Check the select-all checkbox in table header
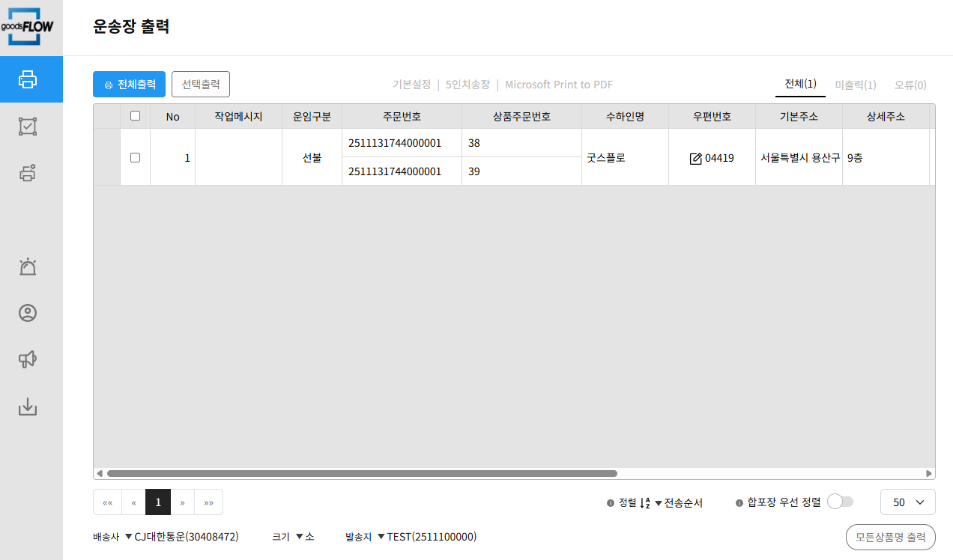The width and height of the screenshot is (953, 560). (135, 116)
